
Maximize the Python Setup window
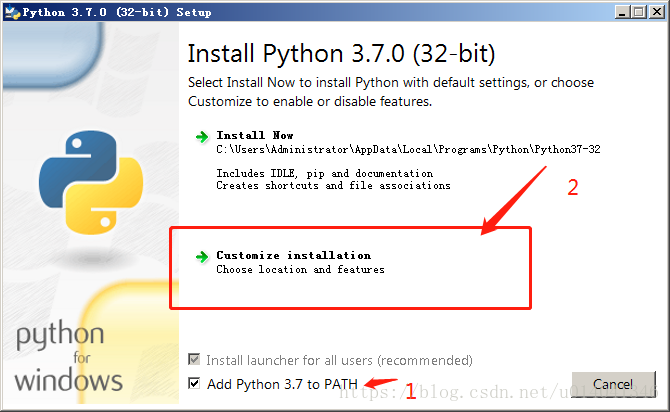(x=639, y=12)
